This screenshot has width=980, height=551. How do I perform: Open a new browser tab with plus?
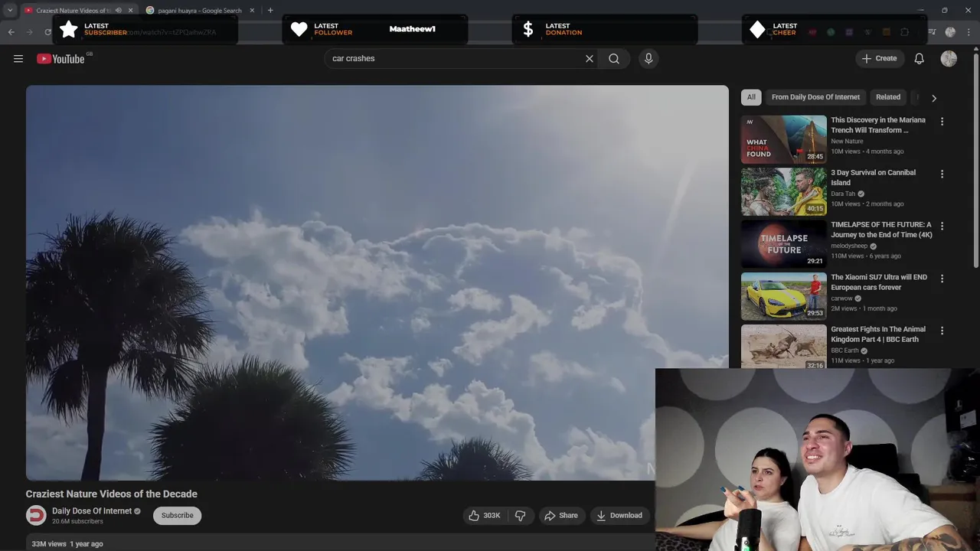pos(270,11)
